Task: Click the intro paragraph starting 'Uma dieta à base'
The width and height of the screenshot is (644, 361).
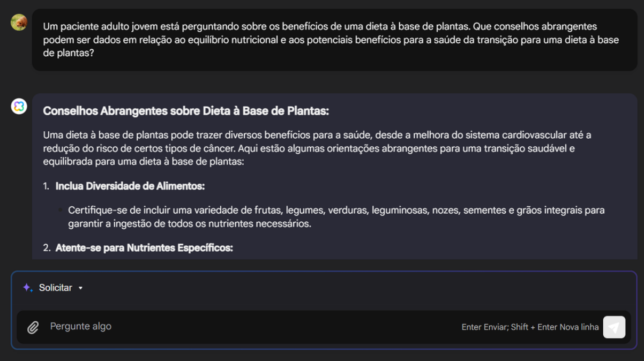Action: pos(317,148)
